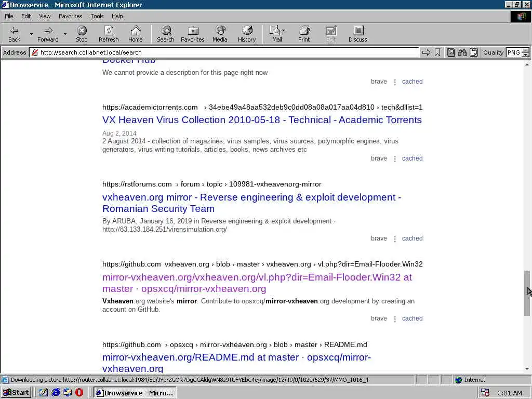Open the Tools menu
This screenshot has height=399, width=532.
[x=97, y=16]
